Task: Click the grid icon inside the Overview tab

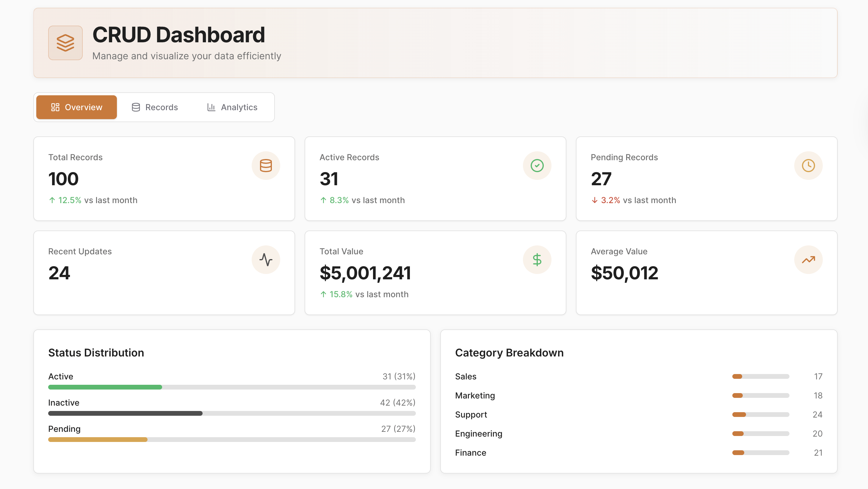Action: click(56, 107)
